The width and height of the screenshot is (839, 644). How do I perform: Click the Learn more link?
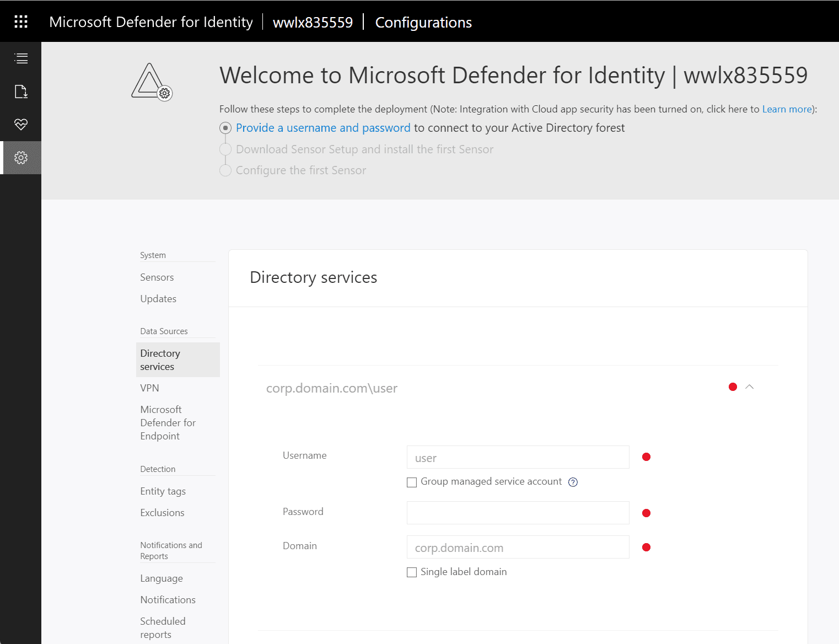[x=787, y=109]
